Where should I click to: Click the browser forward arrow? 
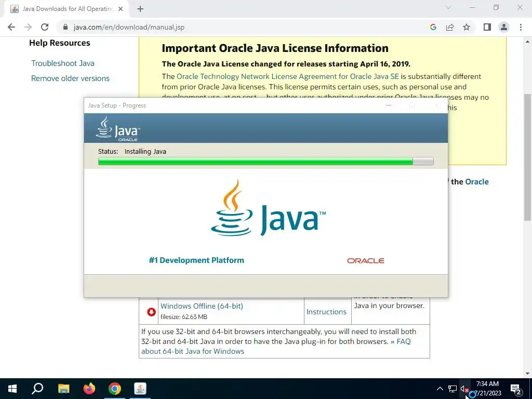point(28,27)
